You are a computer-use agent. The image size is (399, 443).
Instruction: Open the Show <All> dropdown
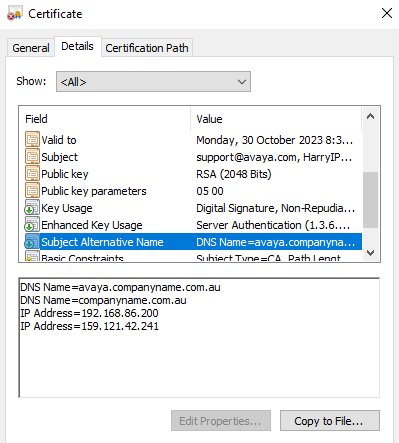click(153, 82)
